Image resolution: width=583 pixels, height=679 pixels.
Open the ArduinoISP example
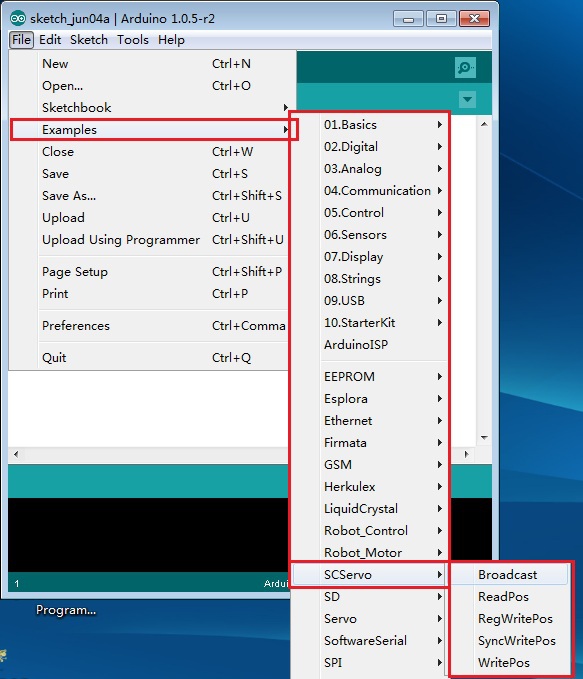(x=370, y=345)
